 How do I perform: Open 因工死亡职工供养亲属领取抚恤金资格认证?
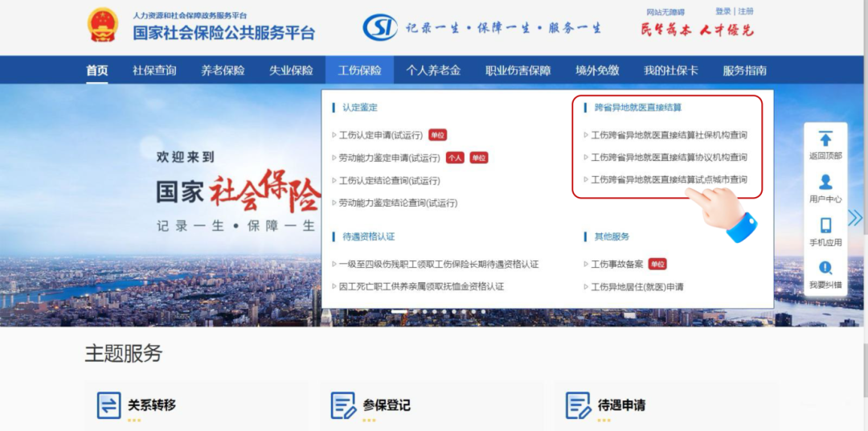(x=421, y=286)
